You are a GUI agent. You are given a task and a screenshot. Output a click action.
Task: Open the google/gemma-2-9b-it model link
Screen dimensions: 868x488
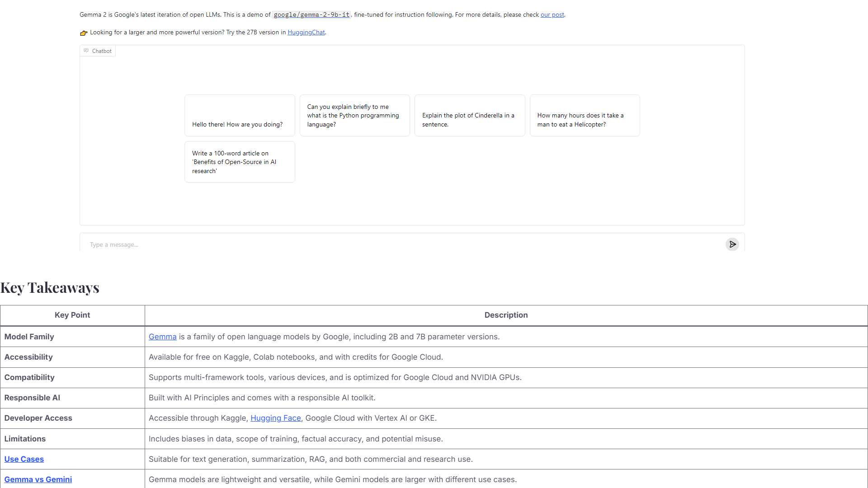pyautogui.click(x=311, y=14)
